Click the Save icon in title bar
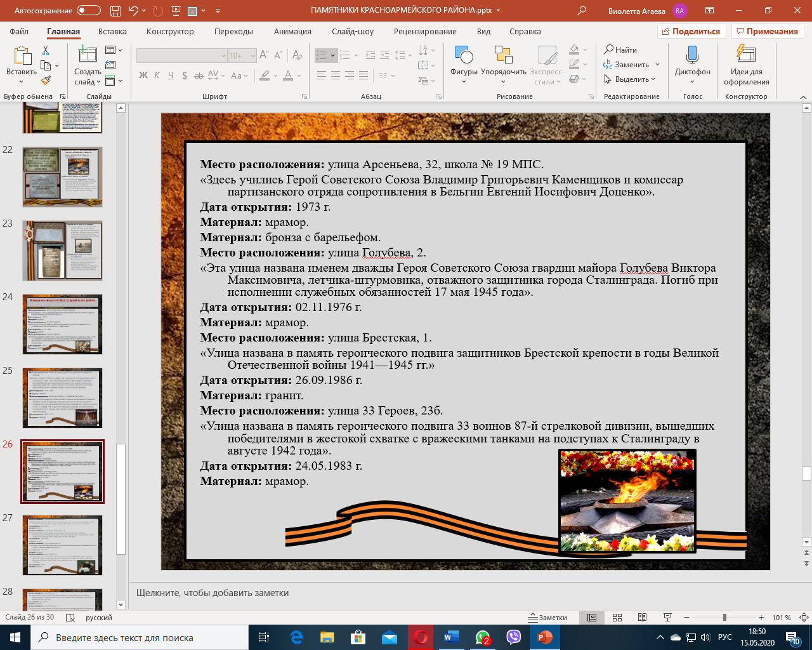This screenshot has height=650, width=812. pos(115,11)
